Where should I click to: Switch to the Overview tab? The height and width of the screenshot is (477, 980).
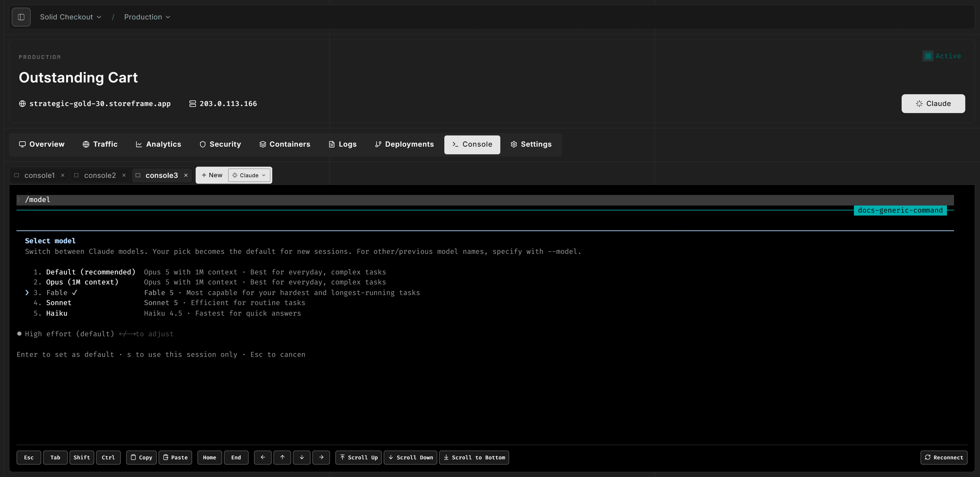(42, 145)
